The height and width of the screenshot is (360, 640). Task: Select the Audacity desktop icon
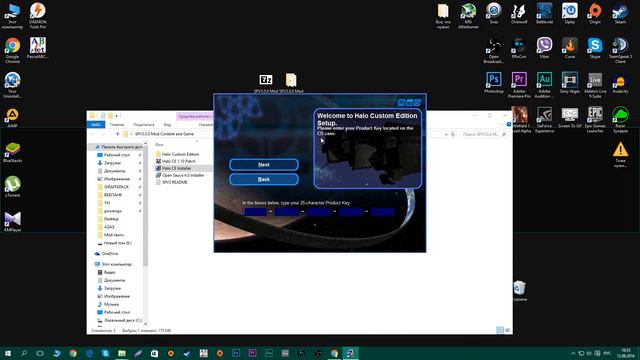coord(620,83)
